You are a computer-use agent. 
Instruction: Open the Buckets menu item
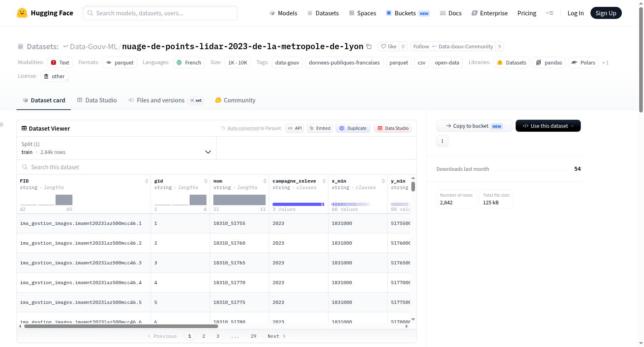click(408, 13)
